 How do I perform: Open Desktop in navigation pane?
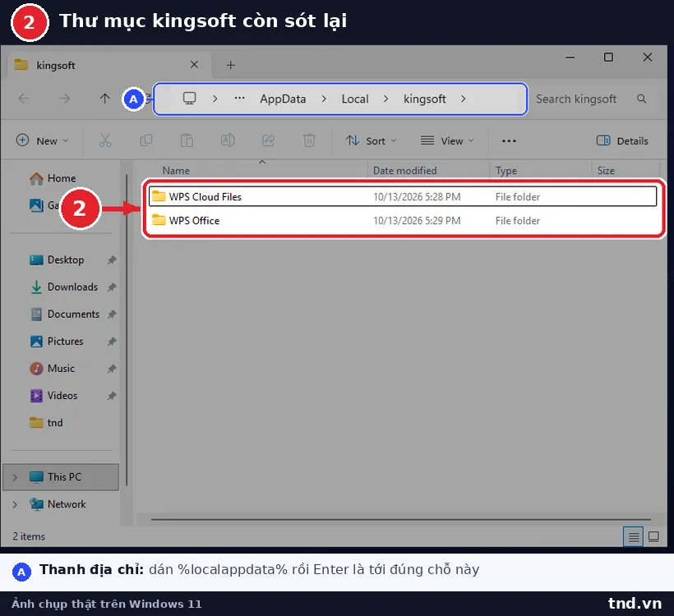tap(57, 260)
